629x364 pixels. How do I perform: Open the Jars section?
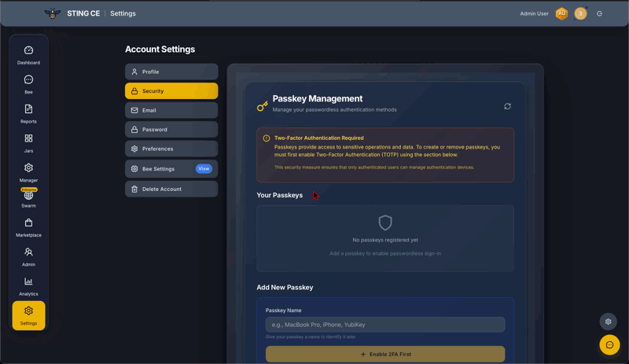click(28, 142)
